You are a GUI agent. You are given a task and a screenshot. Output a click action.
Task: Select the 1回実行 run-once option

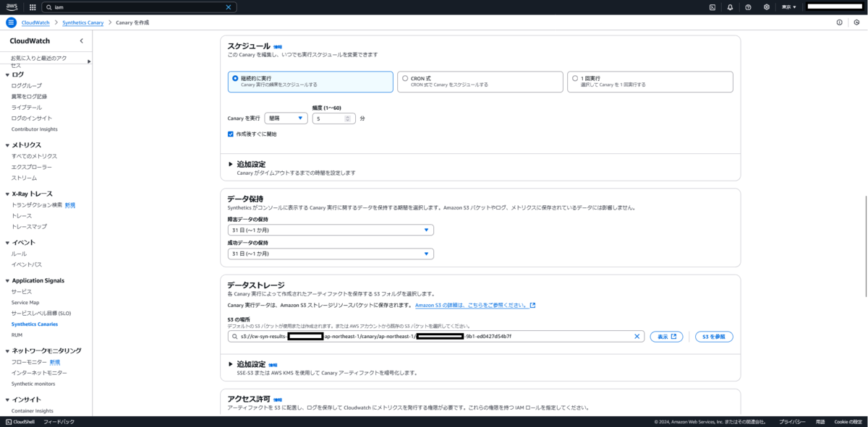[x=575, y=78]
